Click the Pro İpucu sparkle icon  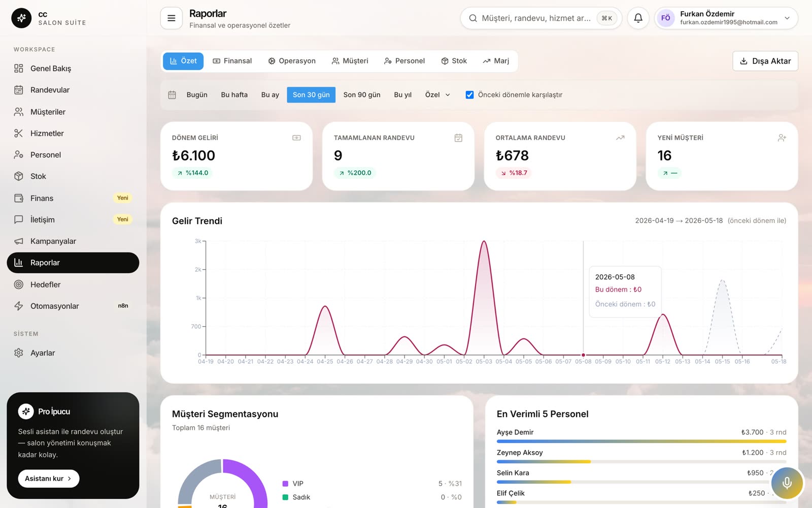coord(26,411)
